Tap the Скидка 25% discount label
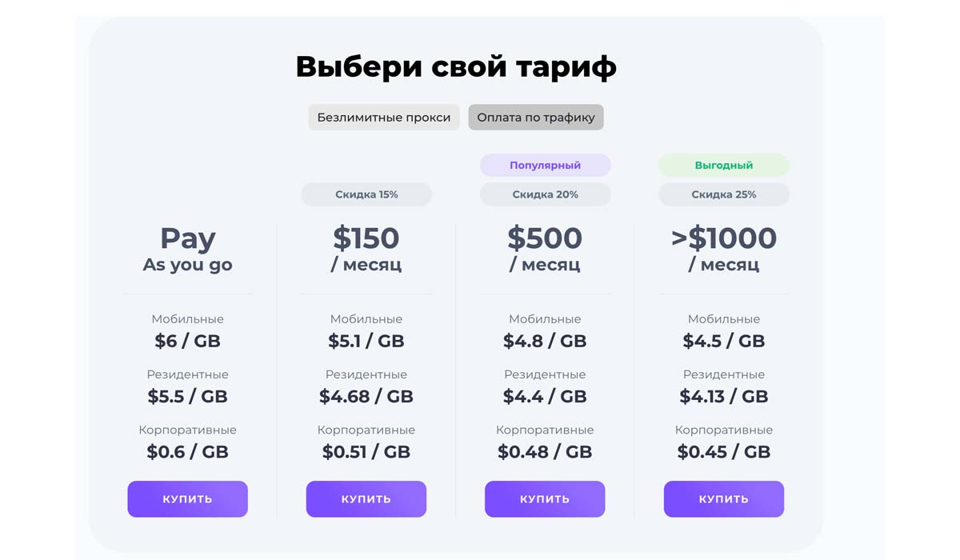This screenshot has width=960, height=560. (x=724, y=194)
